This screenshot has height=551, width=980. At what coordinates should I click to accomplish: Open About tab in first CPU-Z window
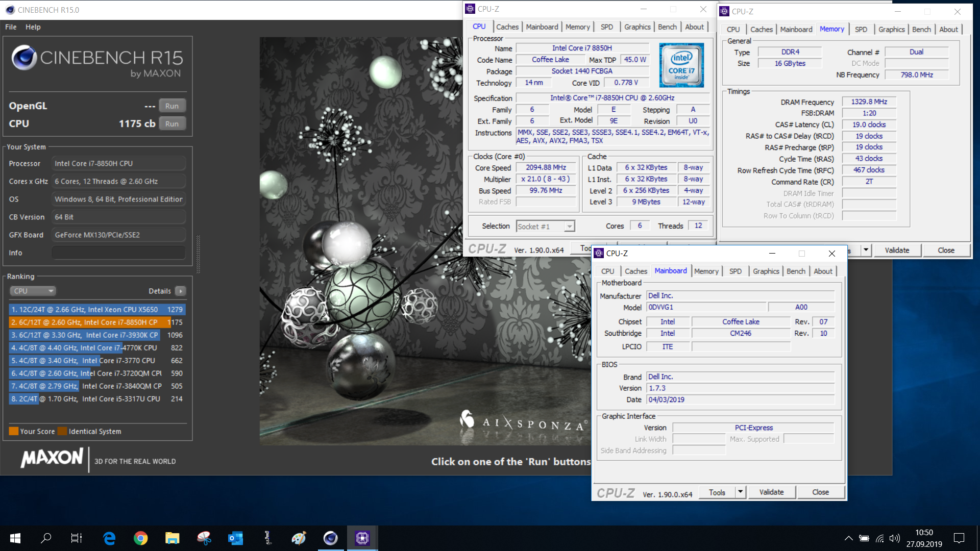694,27
